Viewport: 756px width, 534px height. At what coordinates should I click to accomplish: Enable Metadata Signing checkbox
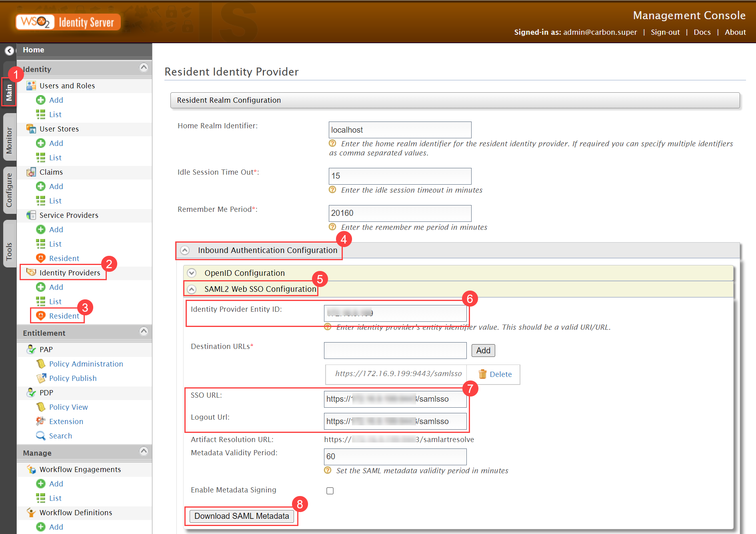pyautogui.click(x=330, y=490)
